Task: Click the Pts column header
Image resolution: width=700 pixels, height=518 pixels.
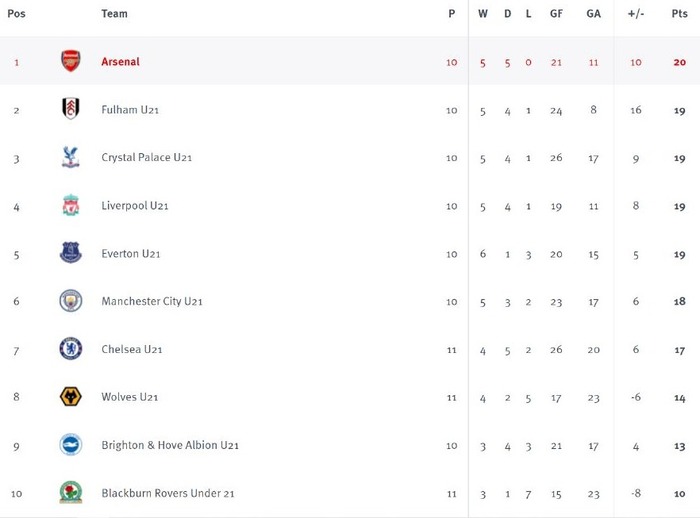Action: 679,13
